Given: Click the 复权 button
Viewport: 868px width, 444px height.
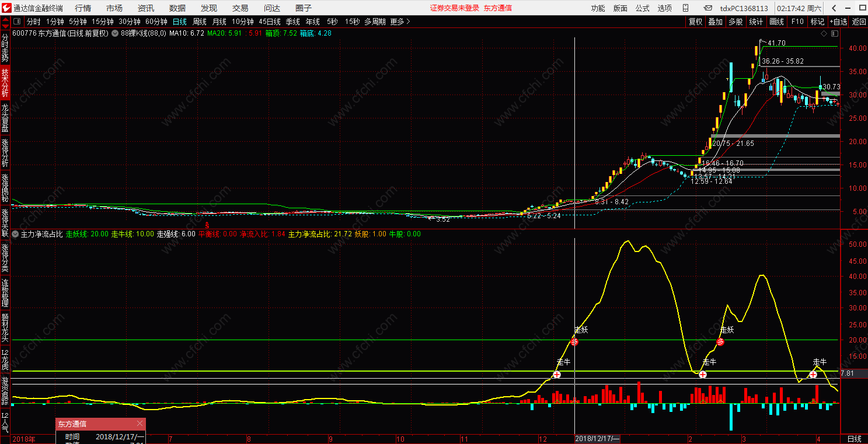Looking at the screenshot, I should coord(696,22).
